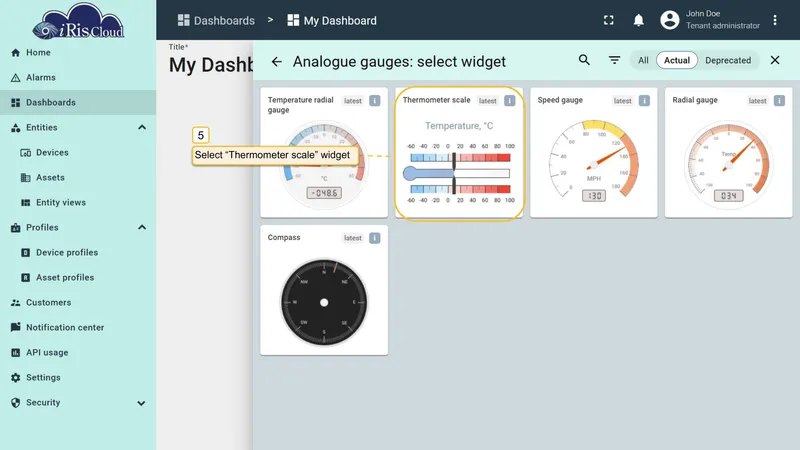Image resolution: width=800 pixels, height=450 pixels.
Task: Click the Home house icon
Action: point(15,53)
